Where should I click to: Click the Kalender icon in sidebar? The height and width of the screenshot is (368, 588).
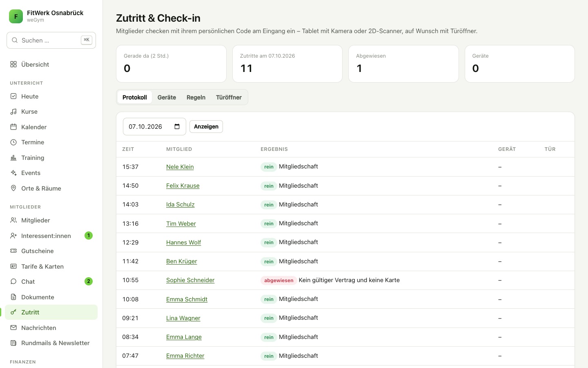point(13,127)
